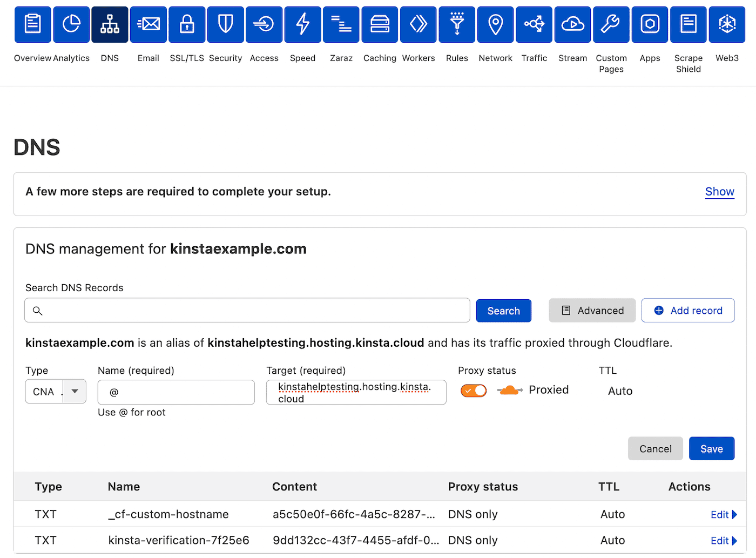Open the Custom Pages wrench icon

point(611,25)
